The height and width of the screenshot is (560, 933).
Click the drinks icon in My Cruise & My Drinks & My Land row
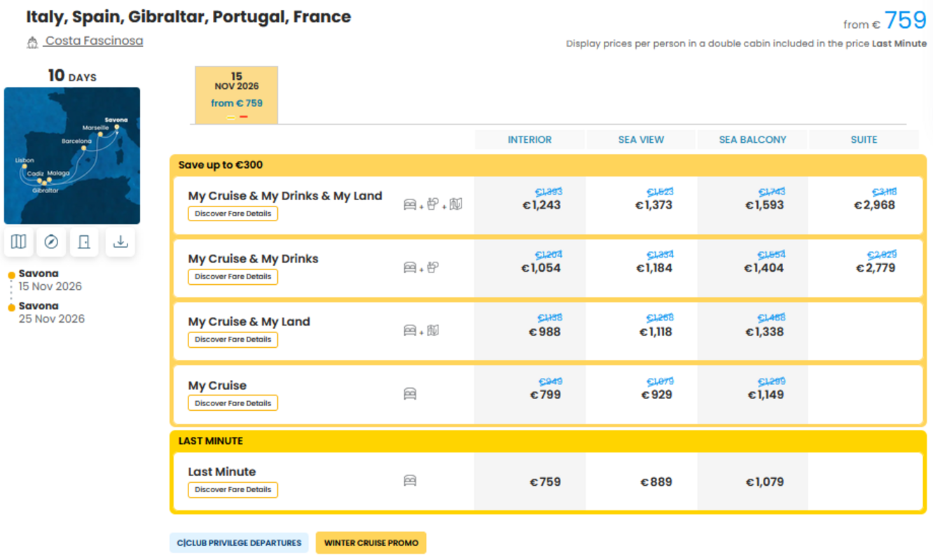click(433, 204)
